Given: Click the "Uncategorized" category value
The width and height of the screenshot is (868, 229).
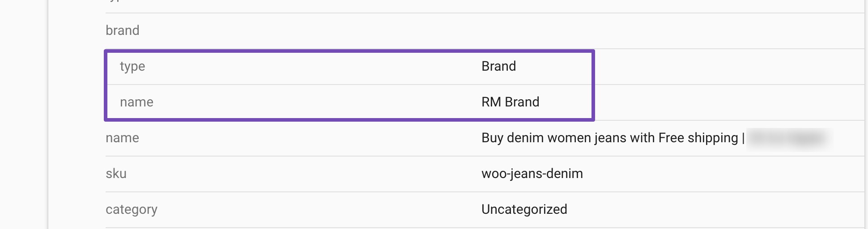Looking at the screenshot, I should [524, 209].
